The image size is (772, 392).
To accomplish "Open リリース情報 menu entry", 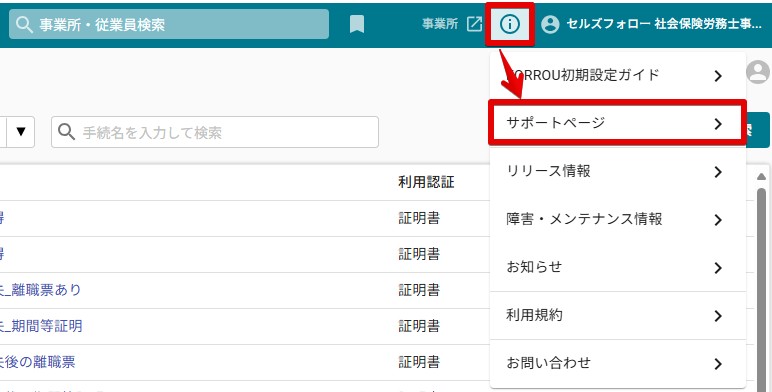I will pyautogui.click(x=618, y=171).
